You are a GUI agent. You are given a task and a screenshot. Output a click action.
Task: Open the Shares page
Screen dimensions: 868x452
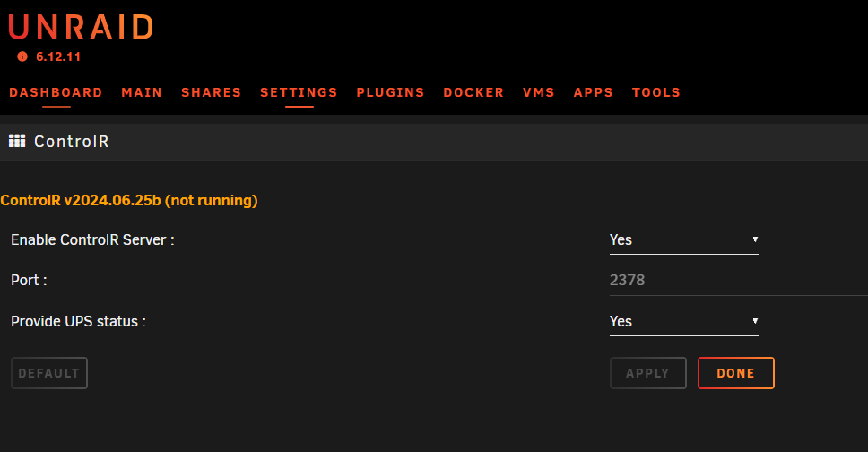212,92
